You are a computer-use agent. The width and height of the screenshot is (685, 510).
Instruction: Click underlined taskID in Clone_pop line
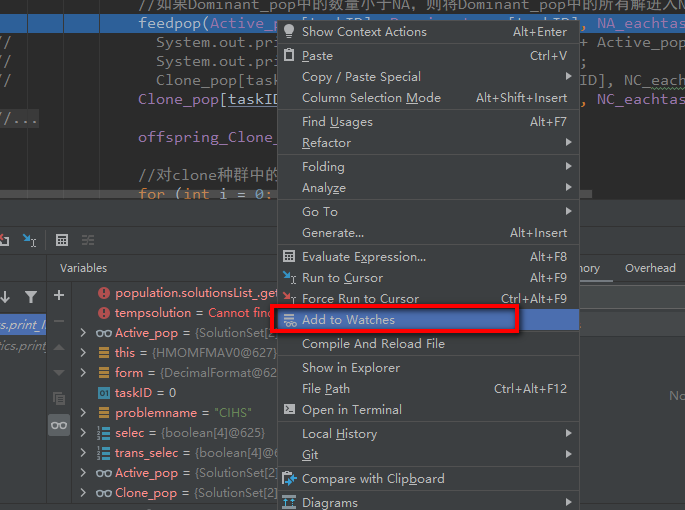pos(253,99)
